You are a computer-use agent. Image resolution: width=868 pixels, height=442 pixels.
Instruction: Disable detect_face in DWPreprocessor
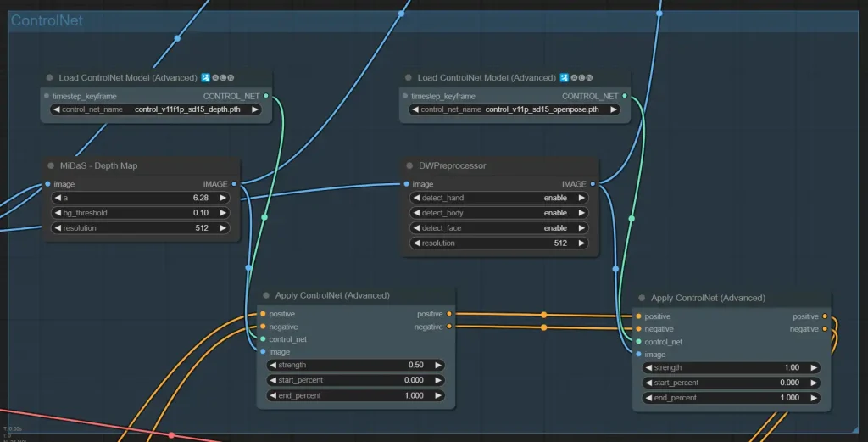499,228
